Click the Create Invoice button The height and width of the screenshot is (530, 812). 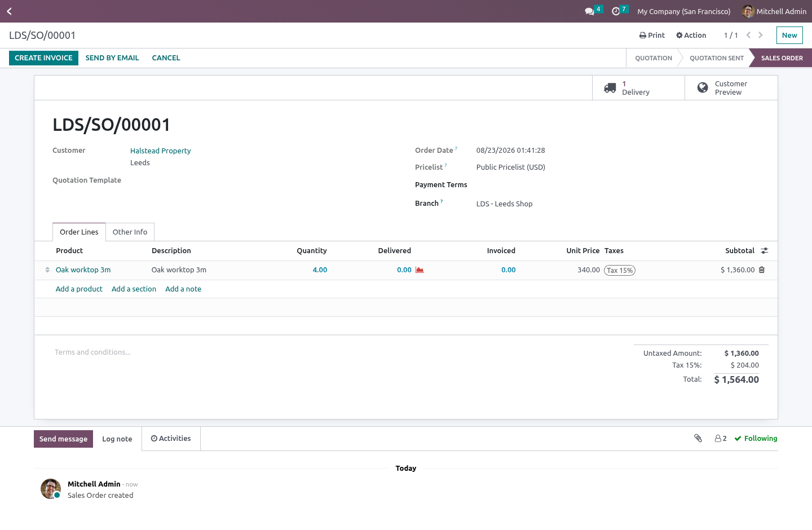[x=43, y=58]
